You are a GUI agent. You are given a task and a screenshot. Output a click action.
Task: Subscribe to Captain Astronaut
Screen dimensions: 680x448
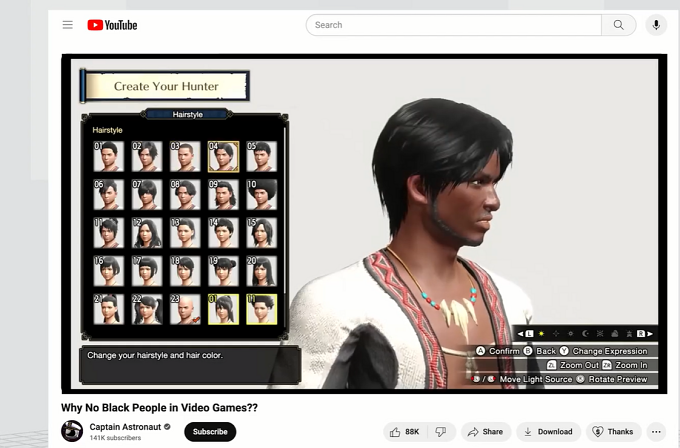pyautogui.click(x=210, y=432)
